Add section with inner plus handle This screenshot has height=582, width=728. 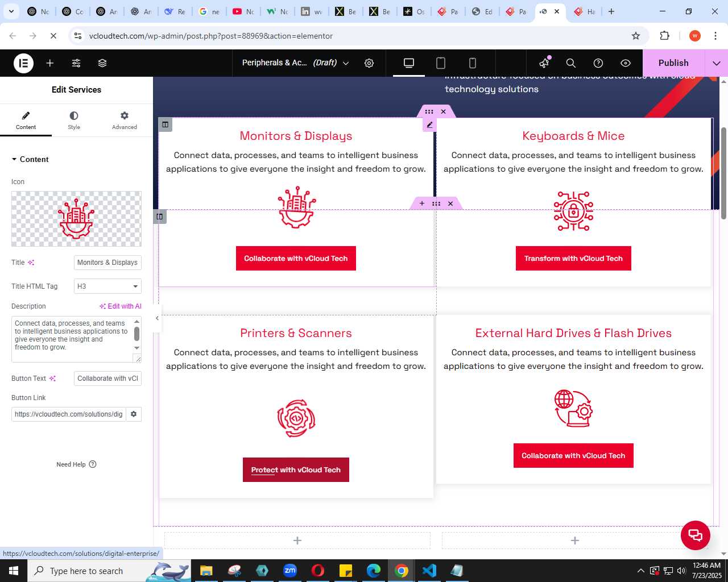pyautogui.click(x=422, y=203)
